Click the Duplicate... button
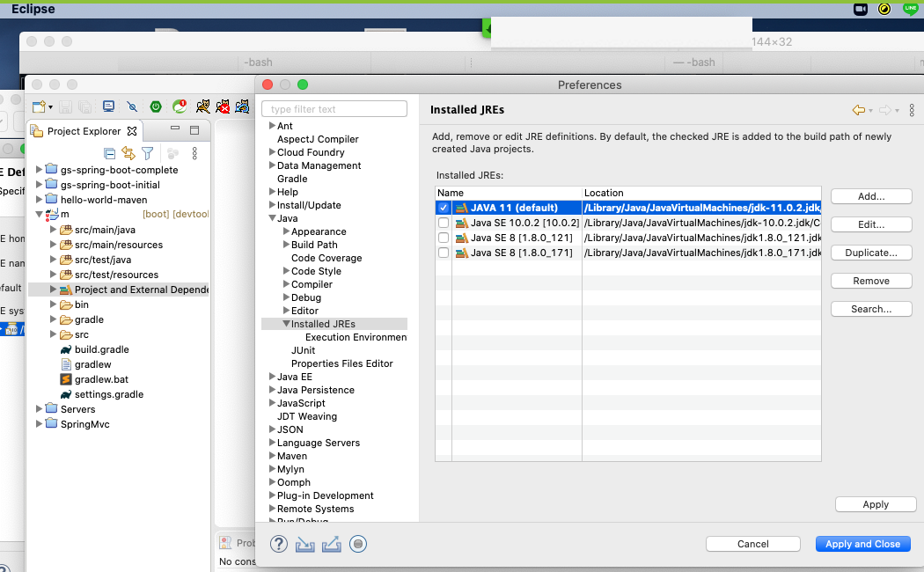This screenshot has height=572, width=924. point(871,253)
